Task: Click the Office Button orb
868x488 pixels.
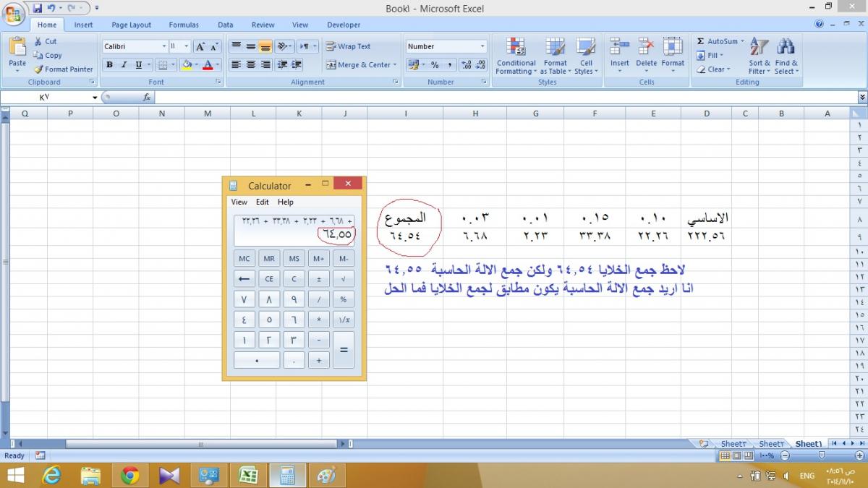Action: 14,13
